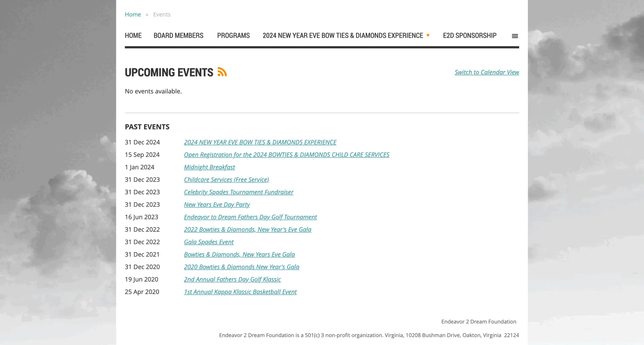Screen dimensions: 644x345
Task: Go to BOARD MEMBERS menu item
Action: (x=178, y=36)
